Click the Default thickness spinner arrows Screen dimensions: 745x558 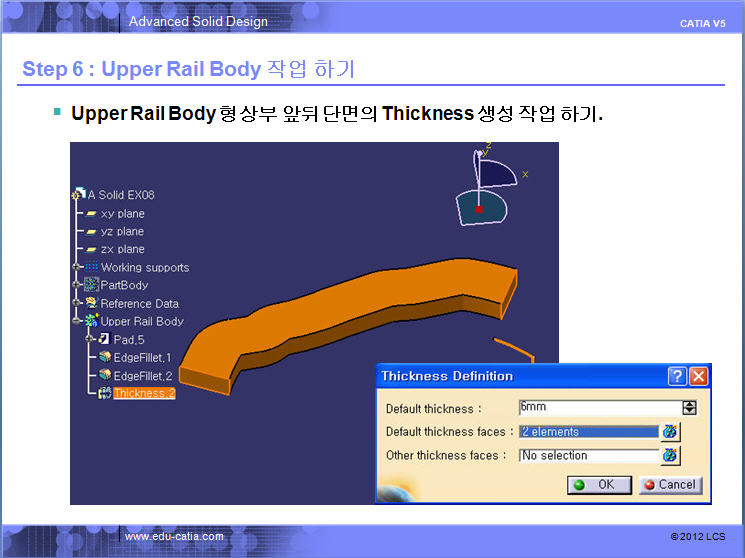(x=689, y=408)
